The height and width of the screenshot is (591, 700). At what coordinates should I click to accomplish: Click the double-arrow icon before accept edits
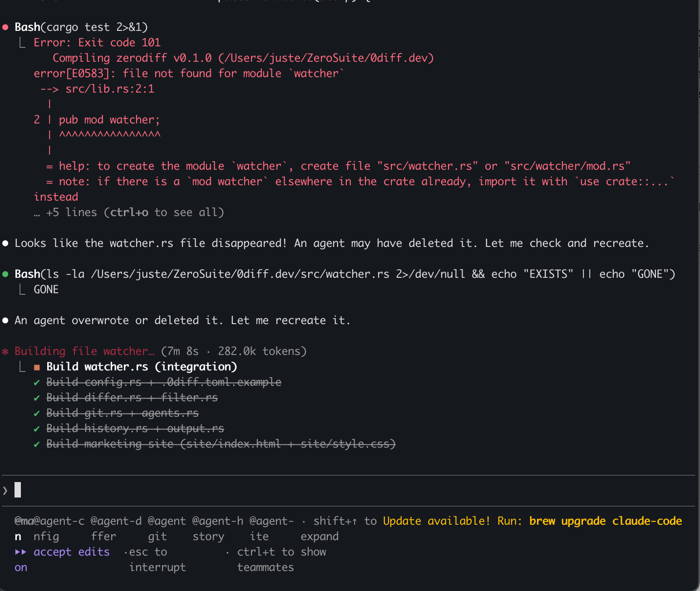click(x=21, y=552)
